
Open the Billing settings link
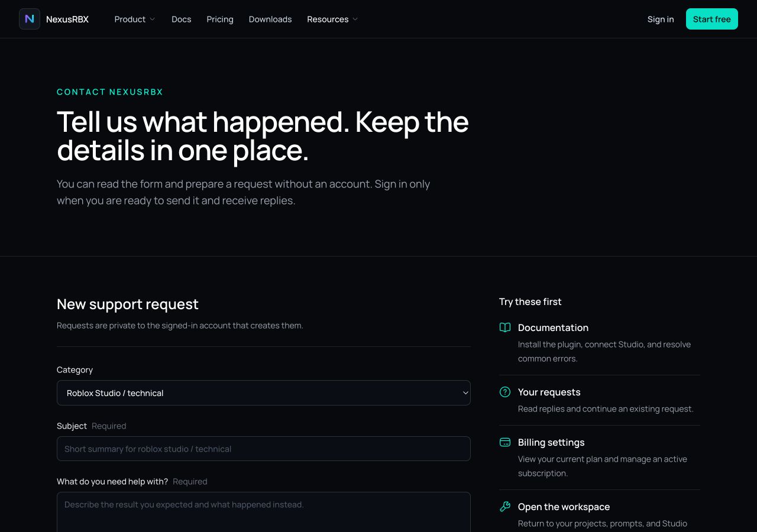coord(551,442)
